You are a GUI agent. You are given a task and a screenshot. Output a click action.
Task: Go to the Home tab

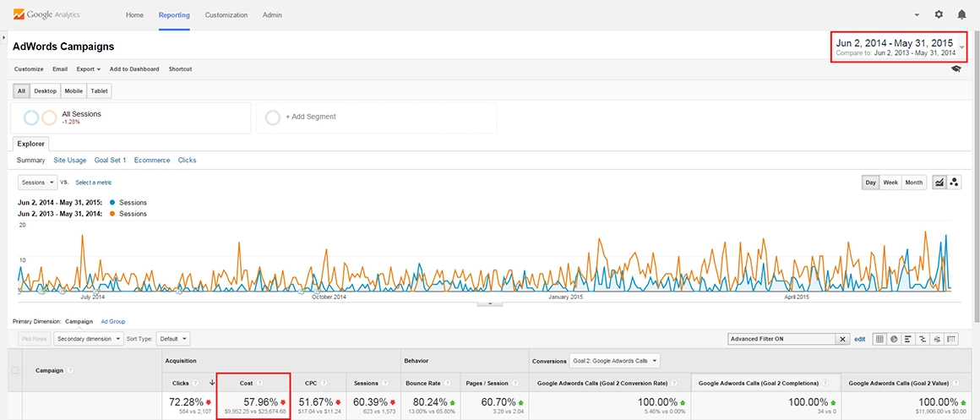point(134,14)
